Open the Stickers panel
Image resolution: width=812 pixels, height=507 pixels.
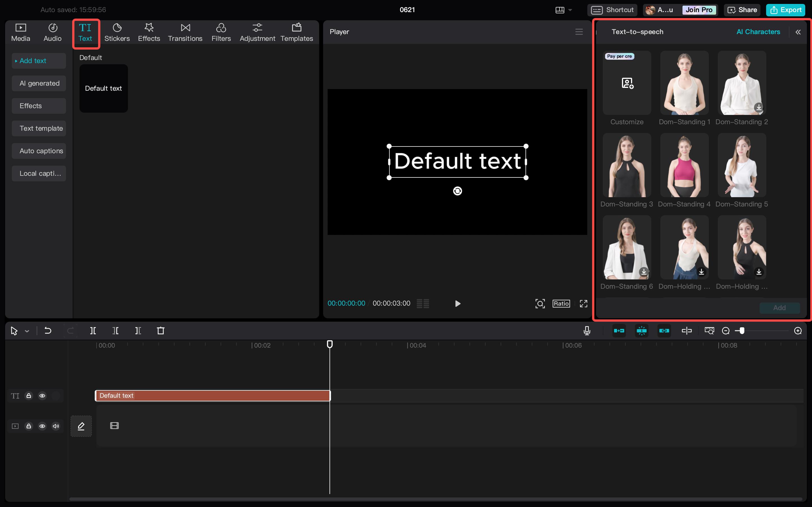[117, 32]
